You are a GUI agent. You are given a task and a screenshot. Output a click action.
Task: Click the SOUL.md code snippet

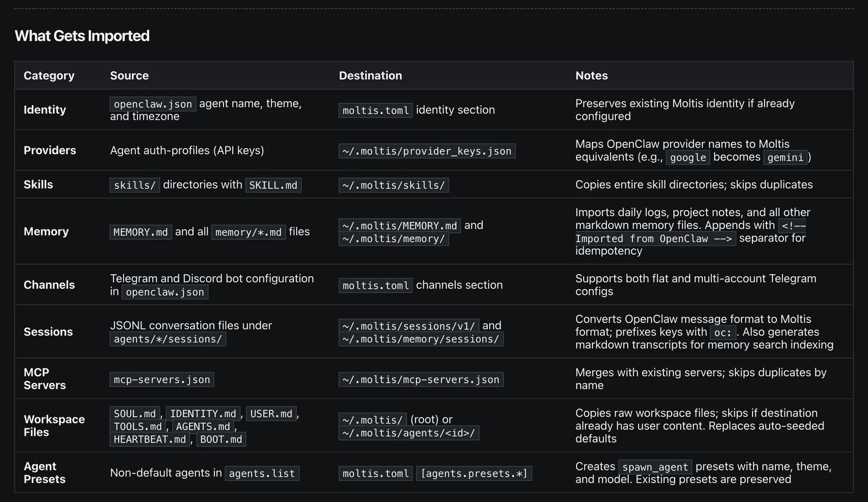coord(135,414)
